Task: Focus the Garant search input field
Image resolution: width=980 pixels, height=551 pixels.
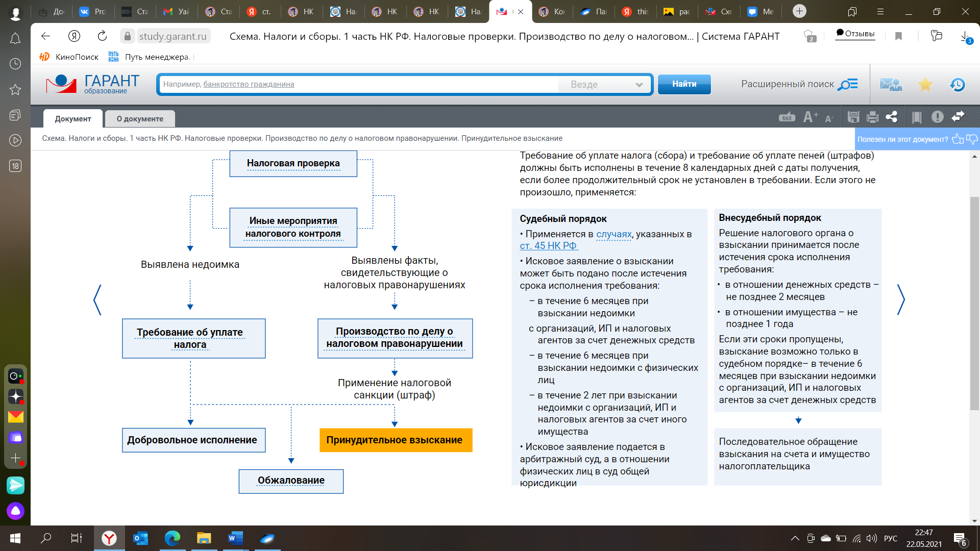Action: [x=359, y=85]
